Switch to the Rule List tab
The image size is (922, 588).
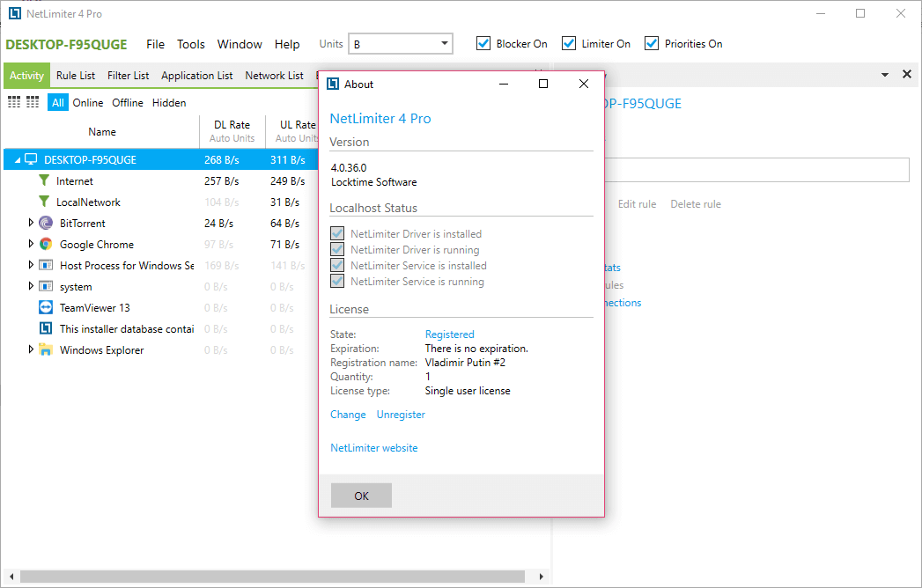[x=76, y=76]
